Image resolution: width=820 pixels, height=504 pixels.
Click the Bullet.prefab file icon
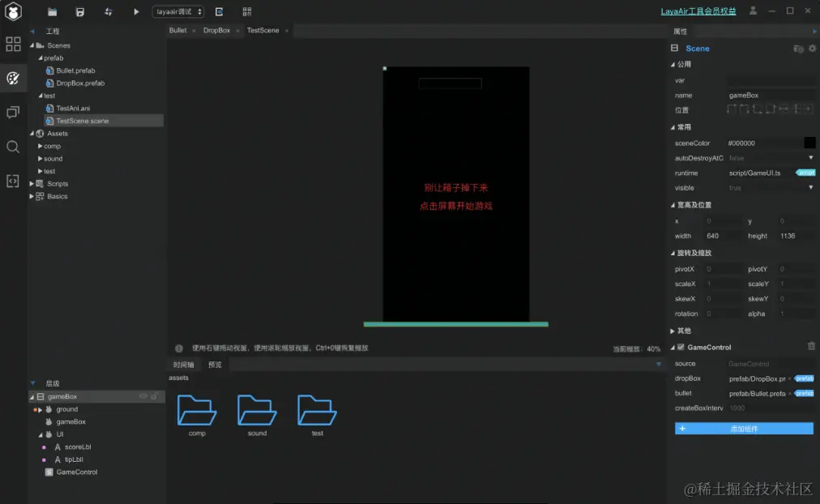[49, 70]
